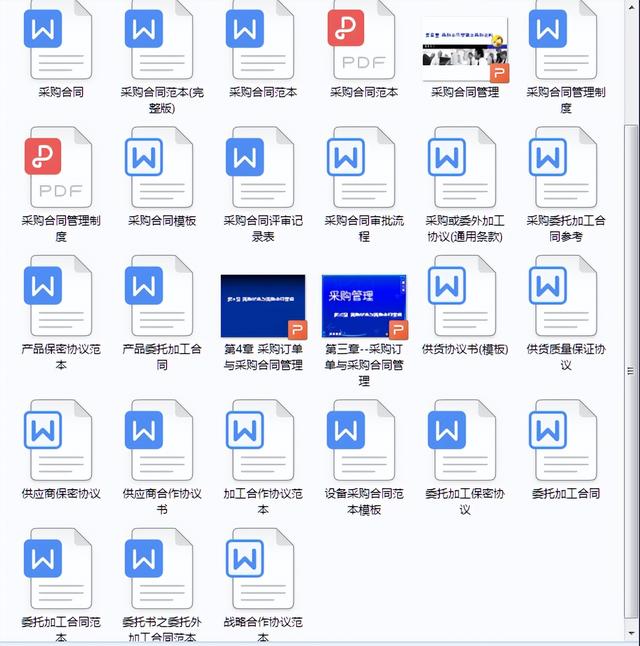
Task: Select the 委托加工保密协议 document icon
Action: click(x=462, y=440)
